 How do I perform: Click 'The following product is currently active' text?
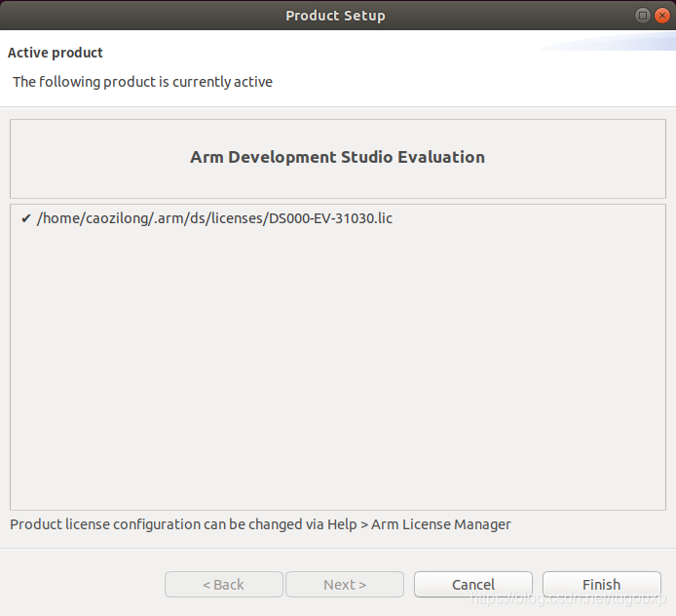tap(143, 82)
